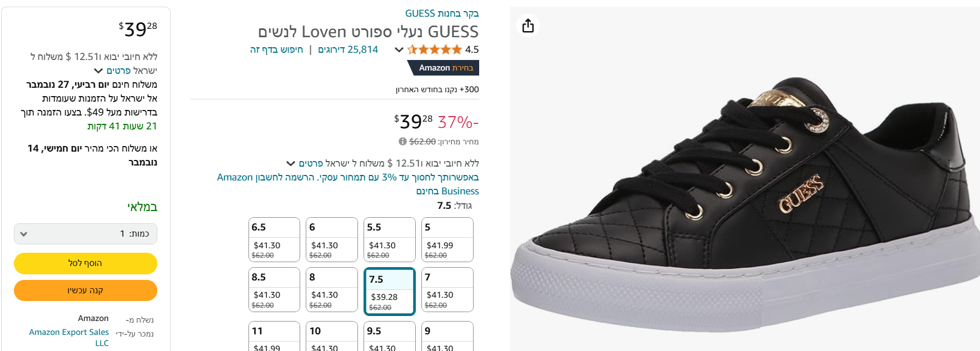Open the Amazon Export Sales LLC seller link
Screen dimensions: 980x351
tap(69, 337)
